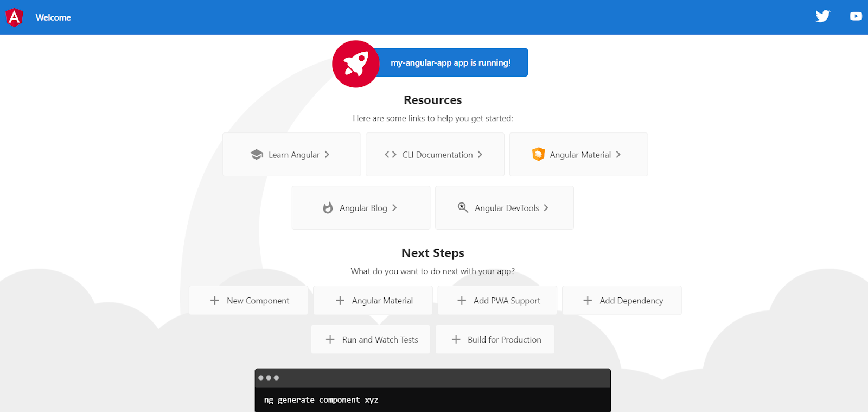Click the graduation cap Learn Angular icon
This screenshot has height=412, width=868.
coord(257,155)
